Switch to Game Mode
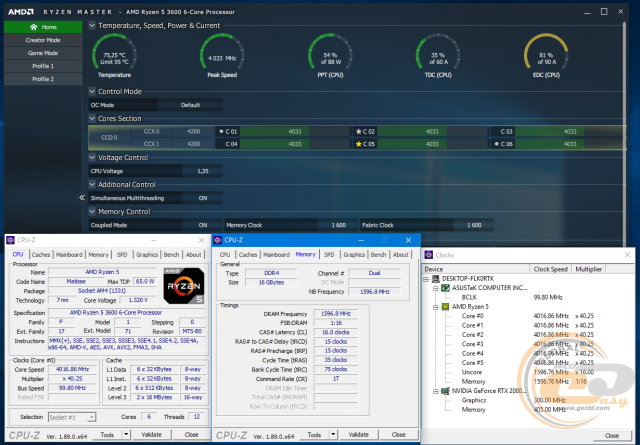This screenshot has width=640, height=445. (43, 53)
